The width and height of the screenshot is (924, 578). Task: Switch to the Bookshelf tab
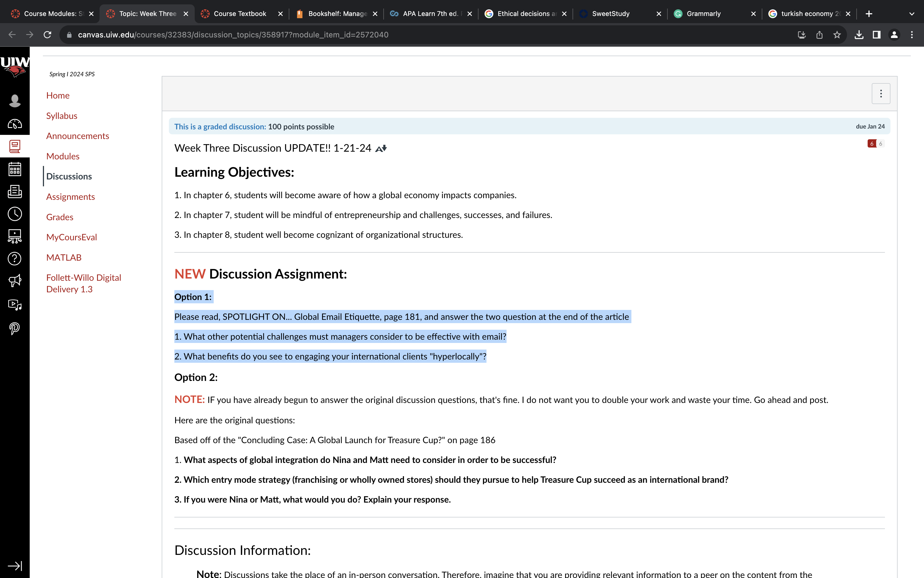(337, 14)
